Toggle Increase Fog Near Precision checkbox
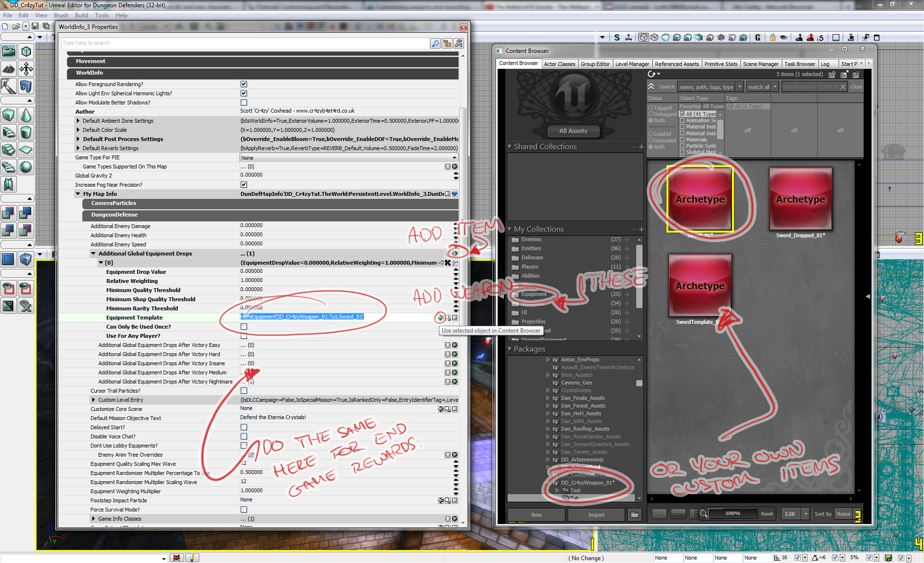This screenshot has width=924, height=563. 244,185
